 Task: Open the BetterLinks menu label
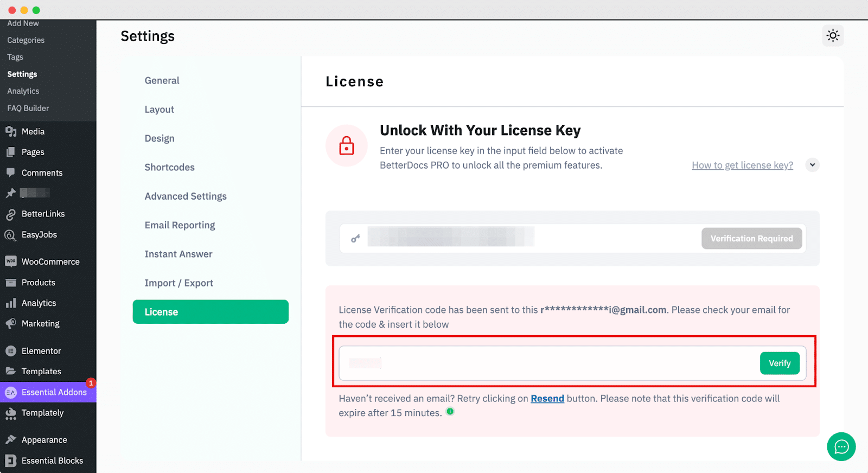43,214
